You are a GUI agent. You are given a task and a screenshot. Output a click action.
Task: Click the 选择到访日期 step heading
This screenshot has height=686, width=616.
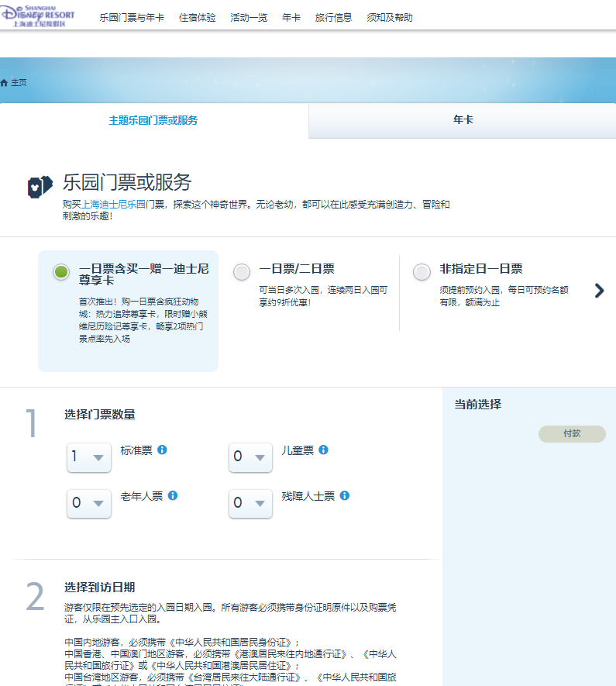tap(100, 587)
